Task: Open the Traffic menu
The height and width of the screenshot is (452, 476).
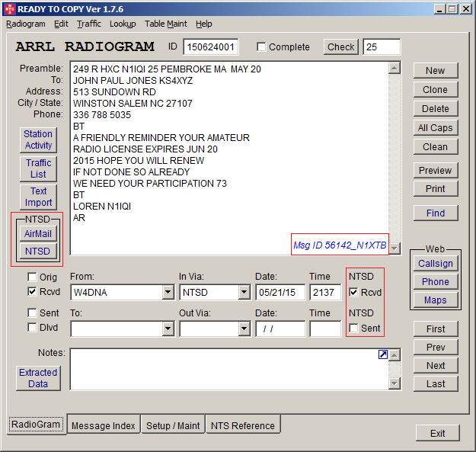Action: coord(89,24)
